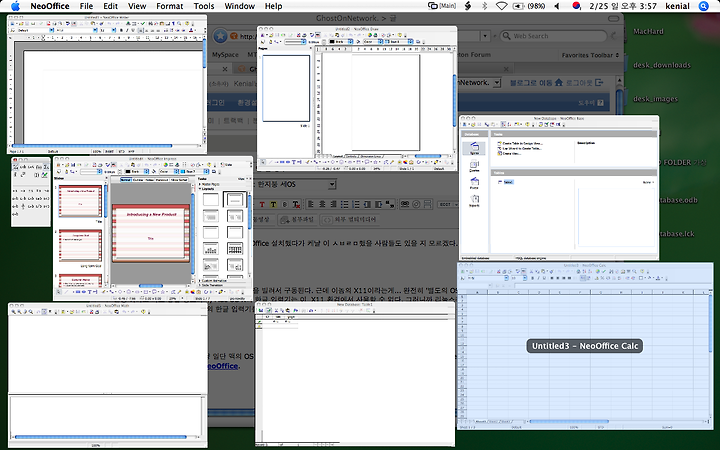Open the File menu
Image resolution: width=720 pixels, height=450 pixels.
pyautogui.click(x=86, y=6)
